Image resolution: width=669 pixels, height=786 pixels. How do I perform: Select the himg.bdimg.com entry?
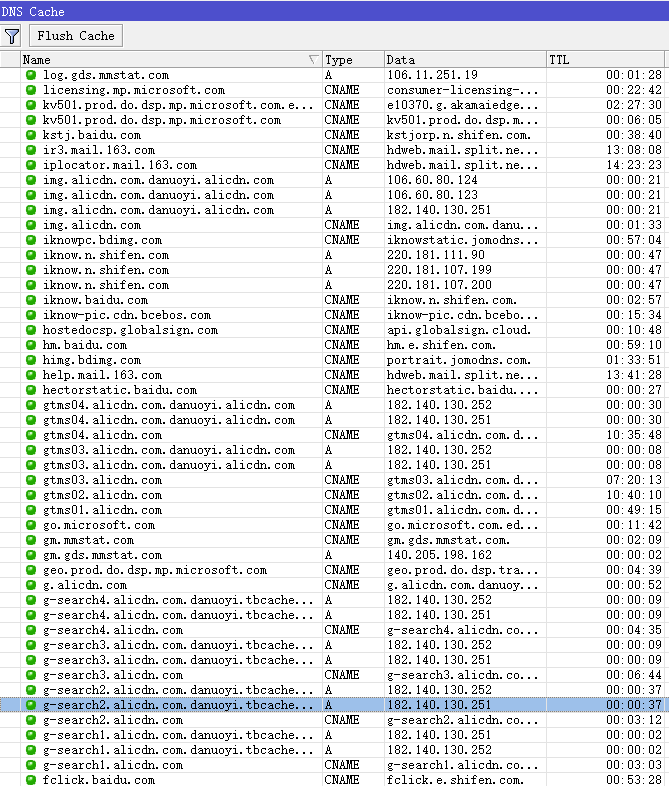[91, 360]
